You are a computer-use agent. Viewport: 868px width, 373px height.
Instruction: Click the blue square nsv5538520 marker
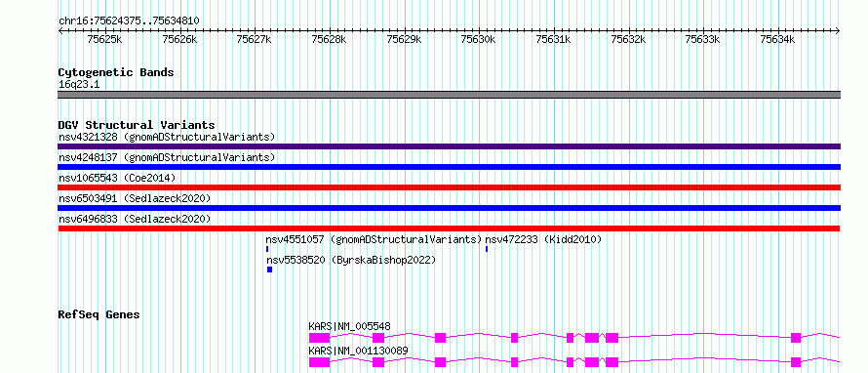[x=269, y=269]
